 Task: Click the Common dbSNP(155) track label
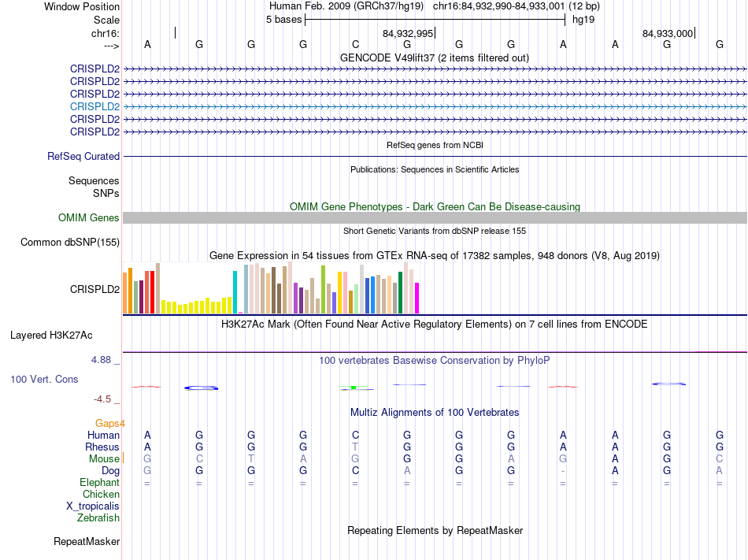(x=70, y=243)
